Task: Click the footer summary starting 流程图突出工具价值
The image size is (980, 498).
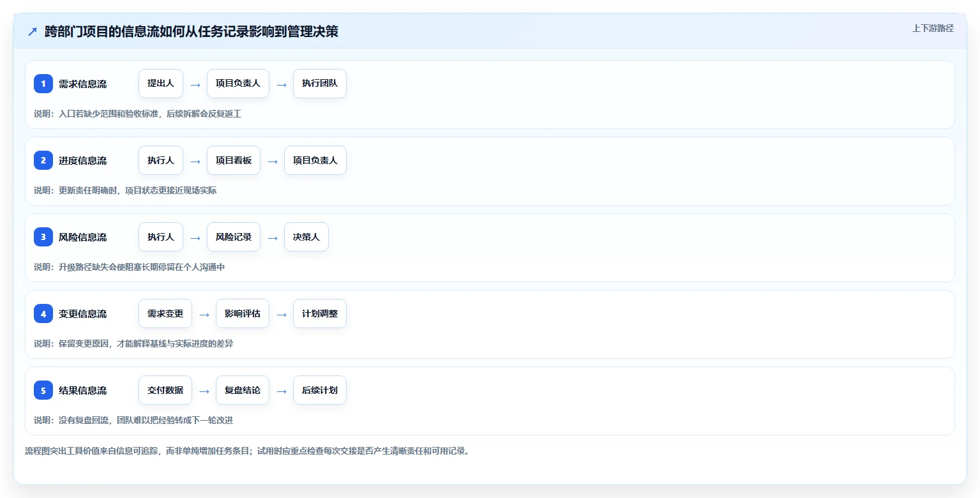Action: (248, 451)
